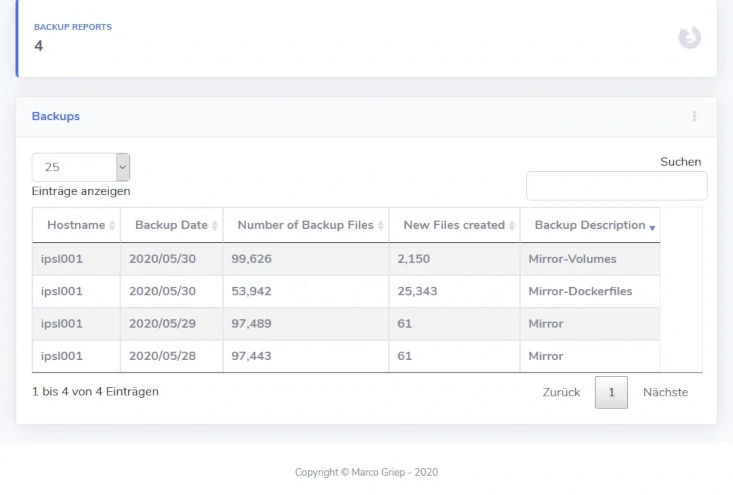
Task: Sort by New Files created arrows
Action: pyautogui.click(x=512, y=225)
